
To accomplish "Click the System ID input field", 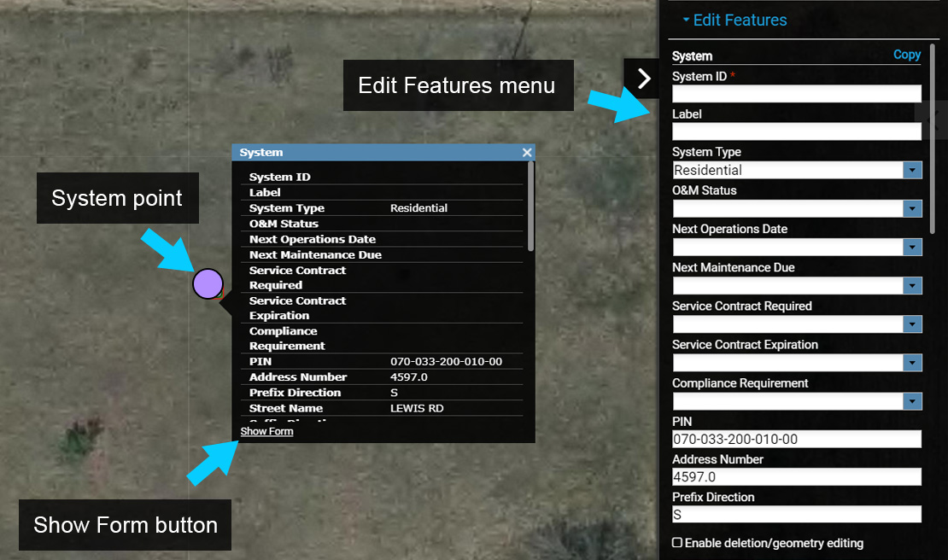I will point(796,93).
